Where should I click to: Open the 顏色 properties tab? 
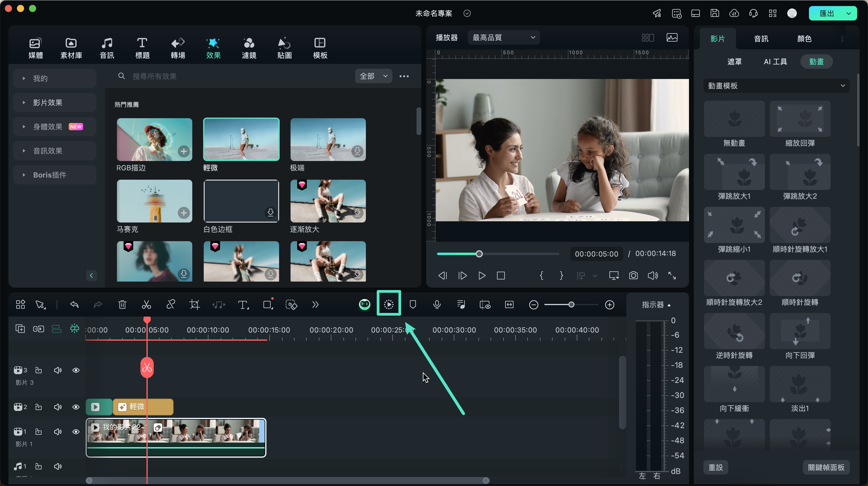(804, 39)
